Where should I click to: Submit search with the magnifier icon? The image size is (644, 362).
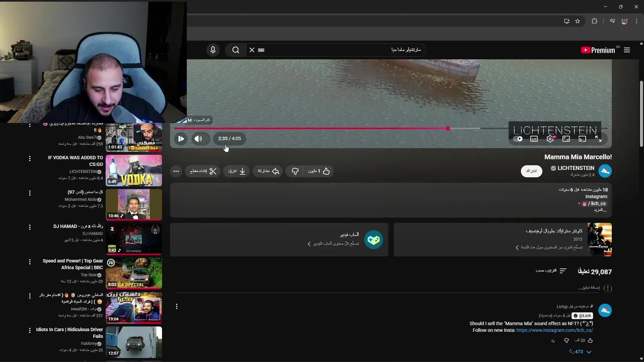(x=235, y=50)
